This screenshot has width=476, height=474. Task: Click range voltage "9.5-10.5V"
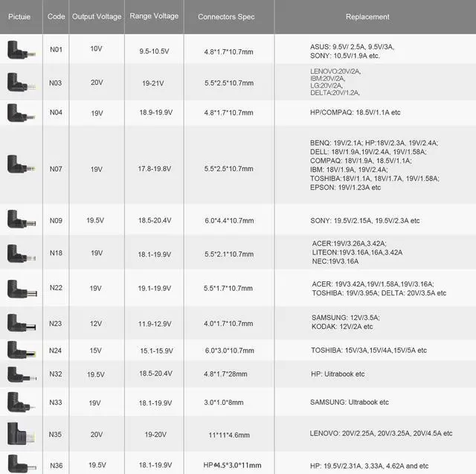click(154, 51)
